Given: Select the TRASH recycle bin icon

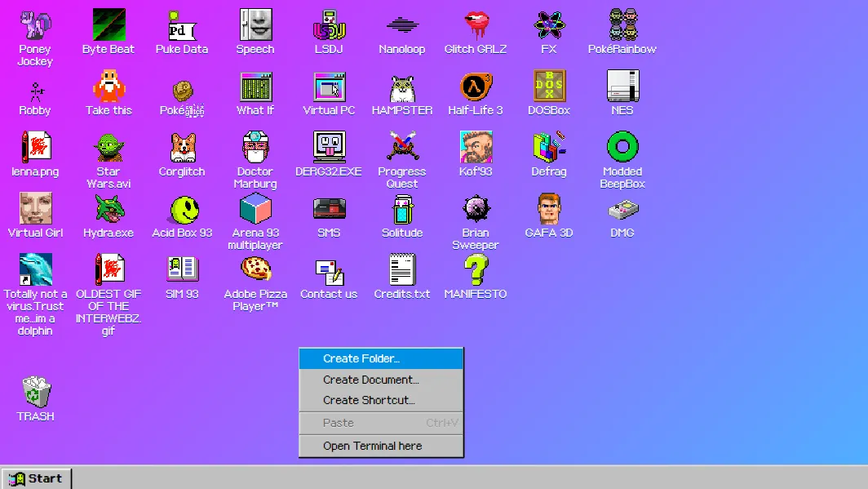Looking at the screenshot, I should (x=36, y=393).
